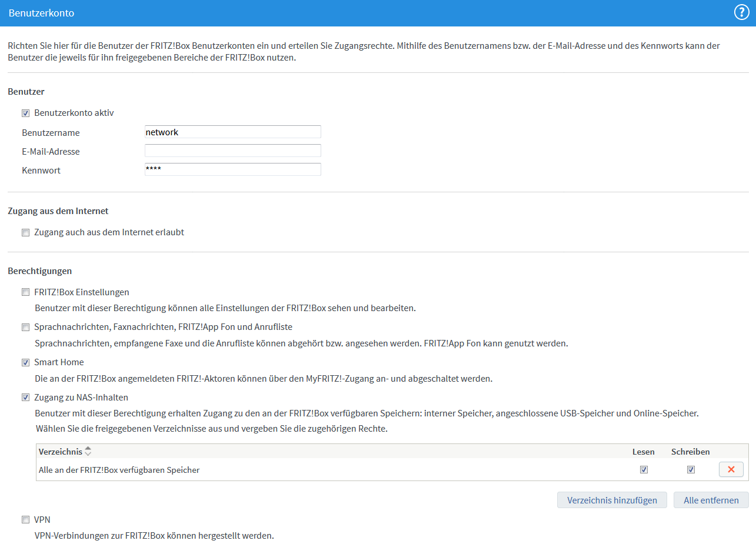Enable the VPN permission checkbox
The height and width of the screenshot is (544, 756).
click(26, 520)
